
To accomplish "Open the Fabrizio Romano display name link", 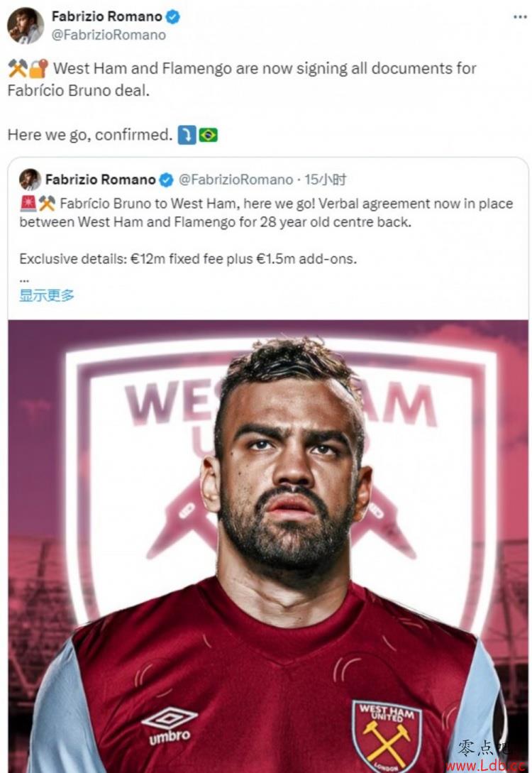I will tap(107, 17).
